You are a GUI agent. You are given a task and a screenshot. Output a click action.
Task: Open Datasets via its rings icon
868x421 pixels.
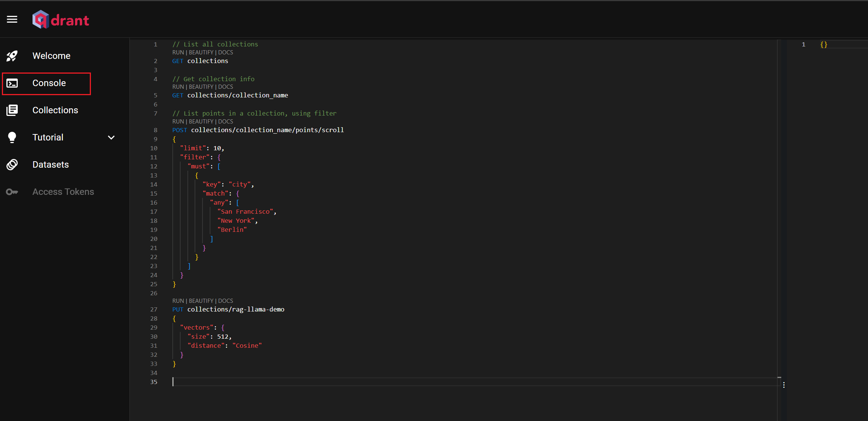pos(12,165)
